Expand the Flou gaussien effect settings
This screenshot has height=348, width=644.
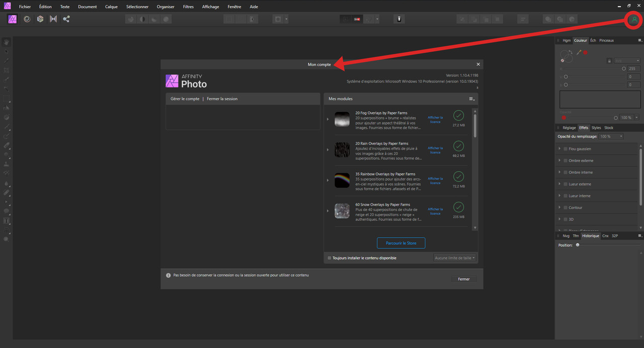point(559,149)
